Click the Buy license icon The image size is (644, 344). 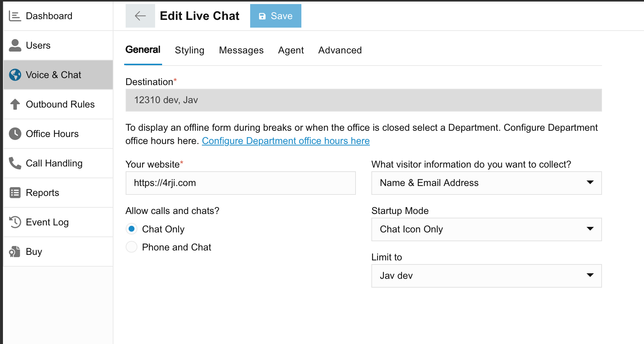pos(15,252)
